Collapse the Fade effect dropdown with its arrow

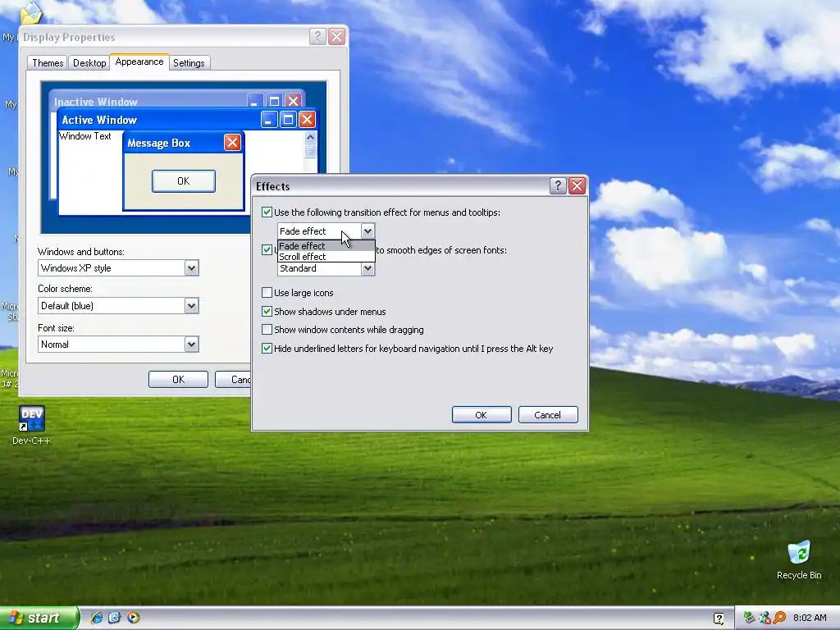[367, 231]
